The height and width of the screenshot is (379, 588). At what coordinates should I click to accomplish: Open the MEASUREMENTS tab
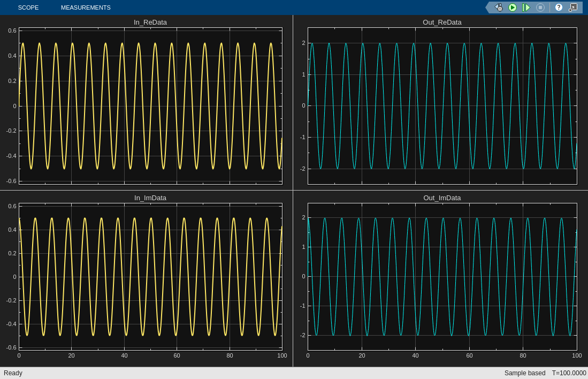point(86,7)
